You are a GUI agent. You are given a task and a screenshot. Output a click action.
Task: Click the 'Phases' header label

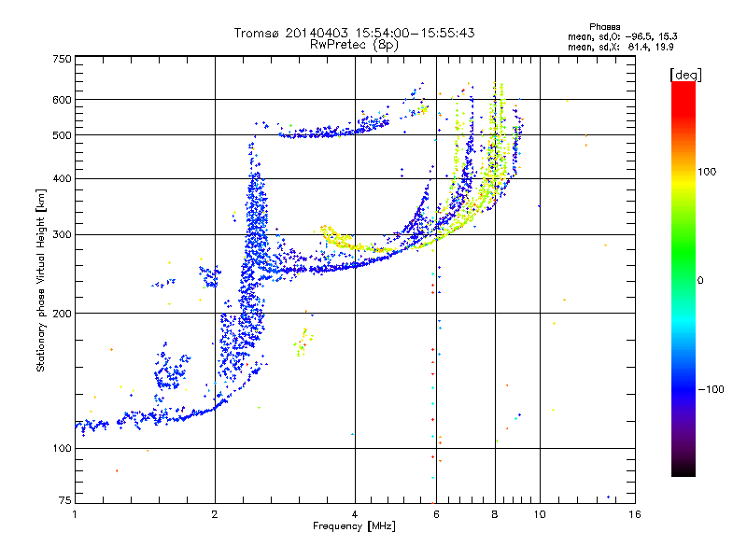(x=604, y=27)
